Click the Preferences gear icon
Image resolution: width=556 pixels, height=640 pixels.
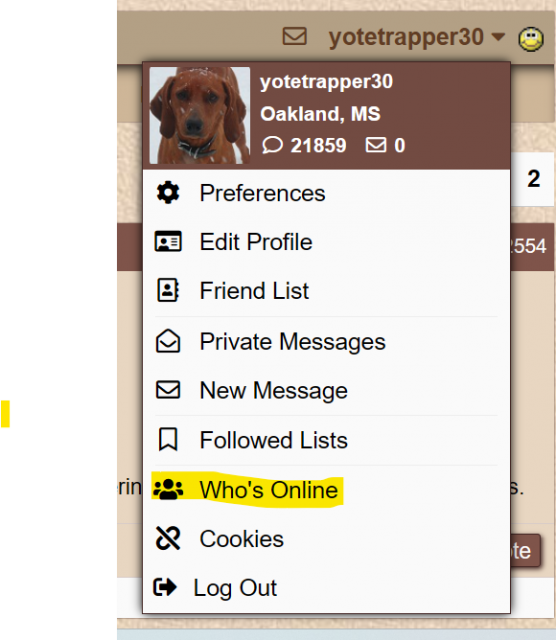click(168, 193)
